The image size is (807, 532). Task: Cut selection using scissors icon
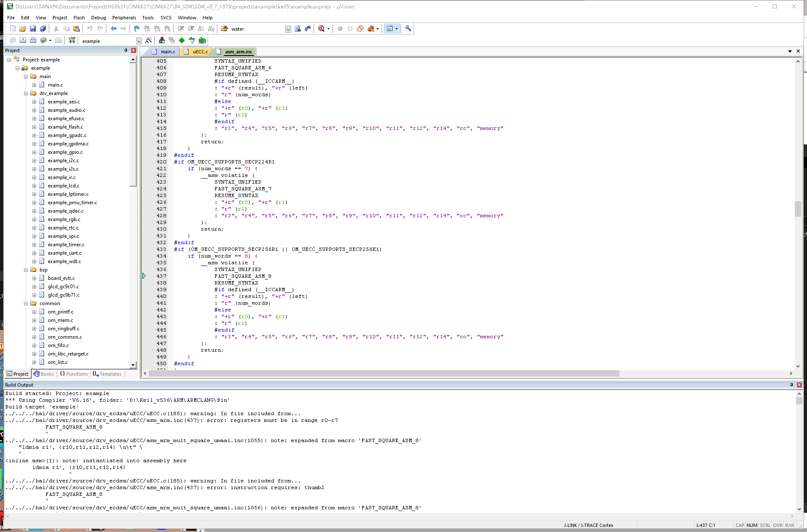pyautogui.click(x=56, y=29)
